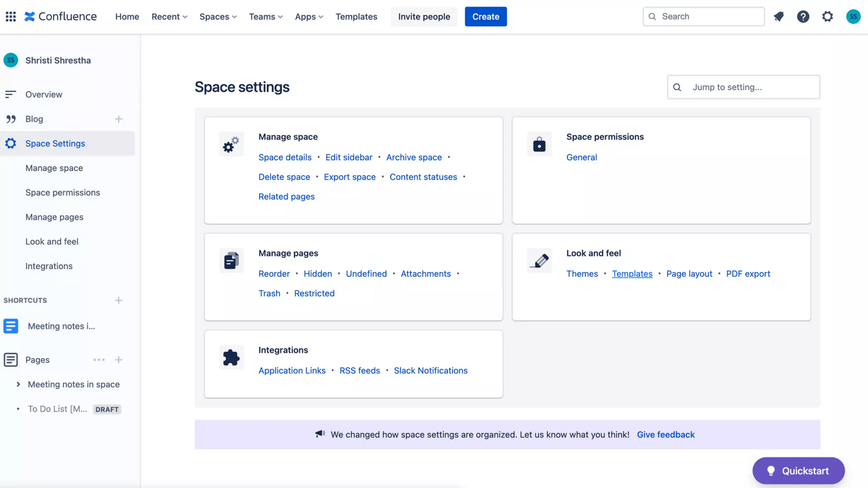Screen dimensions: 868x488
Task: Open the Spaces dropdown menu
Action: click(x=218, y=17)
